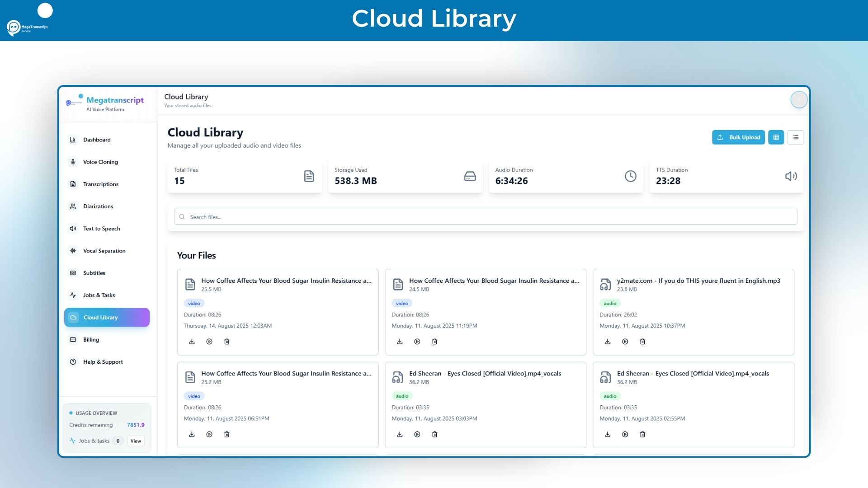
Task: Open the Billing page
Action: tap(91, 340)
